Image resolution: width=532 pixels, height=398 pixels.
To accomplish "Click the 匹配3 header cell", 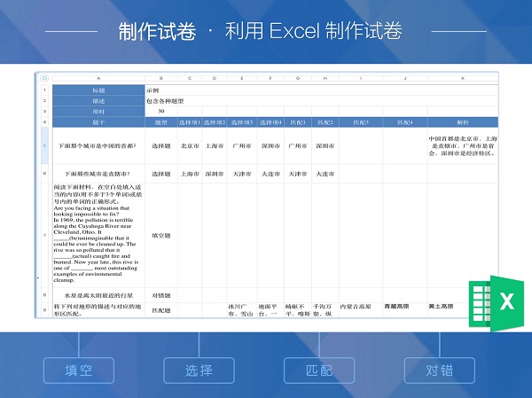I will [361, 122].
